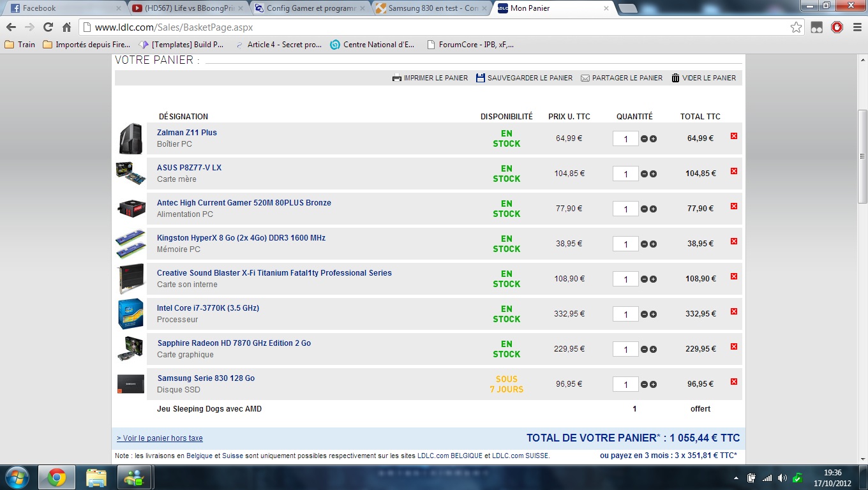The height and width of the screenshot is (490, 868).
Task: Delete the Intel Core i7-3770K from basket
Action: [x=734, y=311]
